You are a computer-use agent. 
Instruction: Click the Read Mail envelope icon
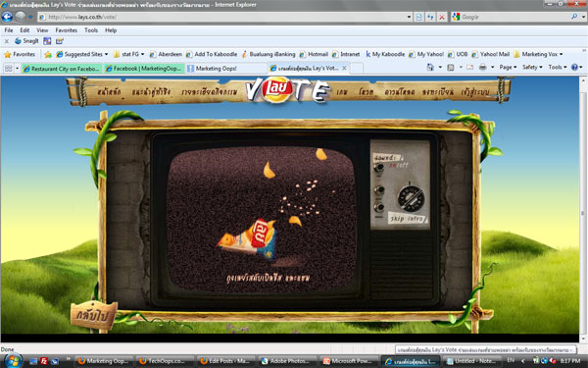[x=469, y=67]
